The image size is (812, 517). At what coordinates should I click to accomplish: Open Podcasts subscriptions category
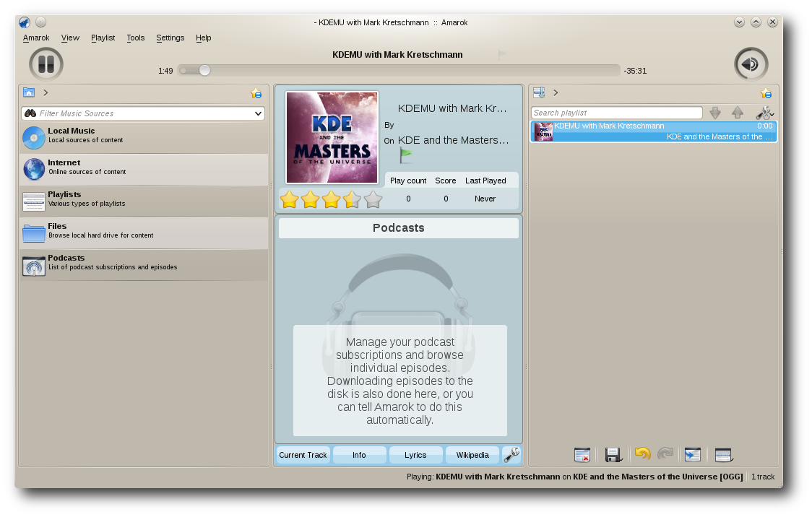click(x=144, y=264)
